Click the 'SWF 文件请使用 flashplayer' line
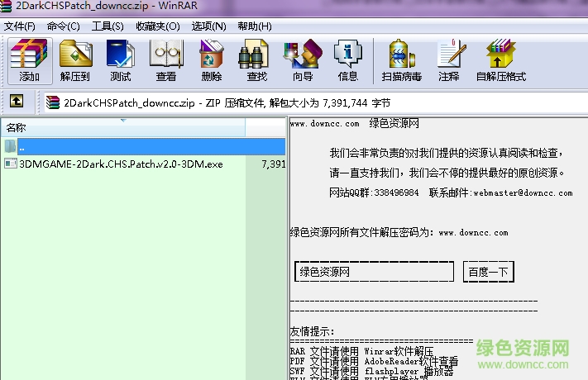The height and width of the screenshot is (380, 588). (x=371, y=371)
